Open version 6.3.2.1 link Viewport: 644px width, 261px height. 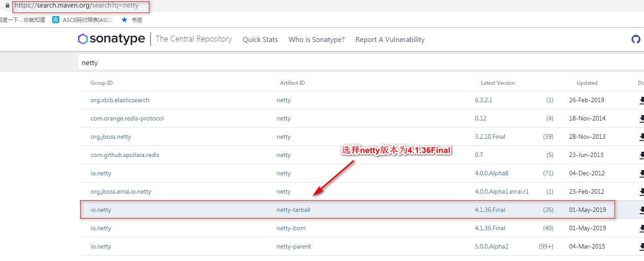click(x=483, y=100)
